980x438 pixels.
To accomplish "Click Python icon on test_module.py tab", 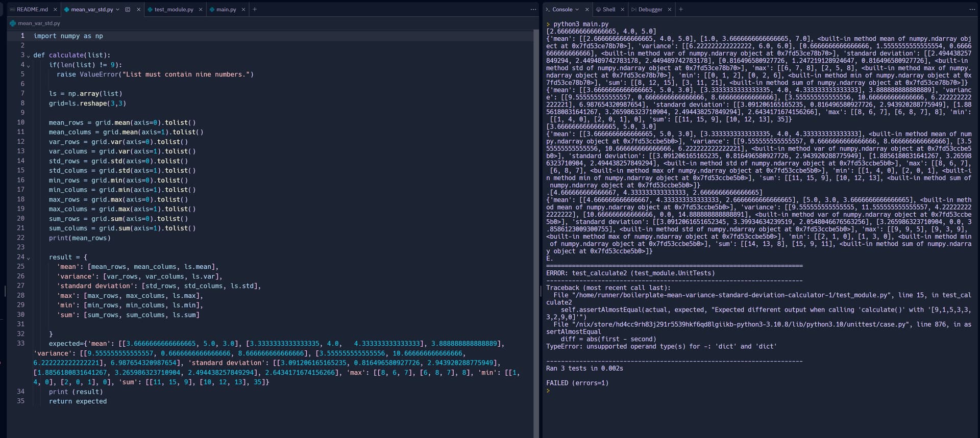I will click(150, 9).
